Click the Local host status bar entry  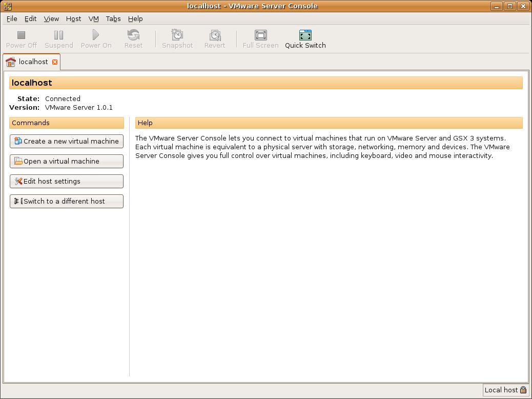(x=505, y=390)
